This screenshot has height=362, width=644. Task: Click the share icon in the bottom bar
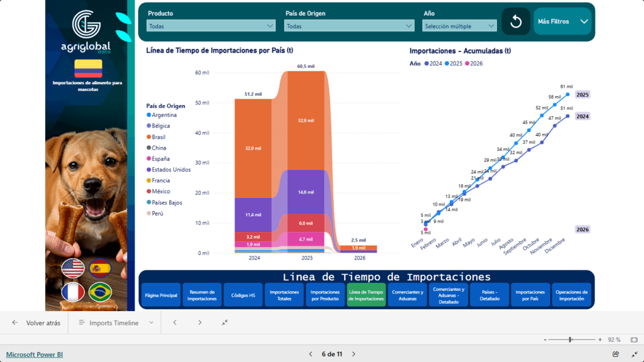coord(616,354)
